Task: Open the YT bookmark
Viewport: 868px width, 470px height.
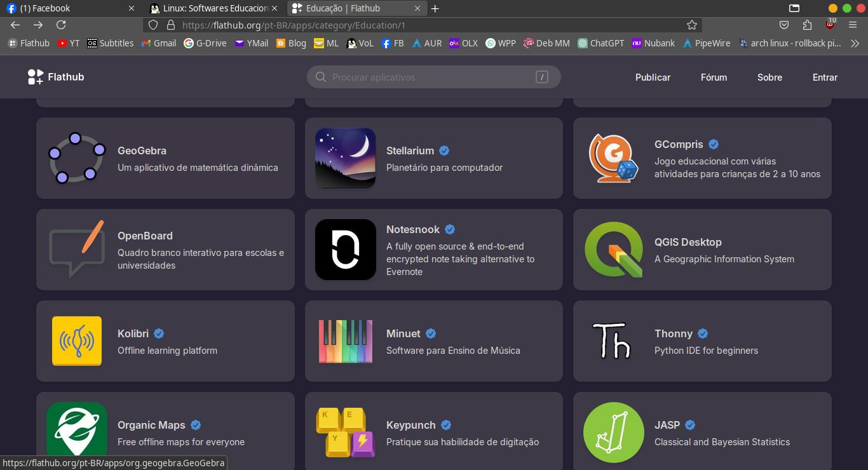Action: pos(68,43)
